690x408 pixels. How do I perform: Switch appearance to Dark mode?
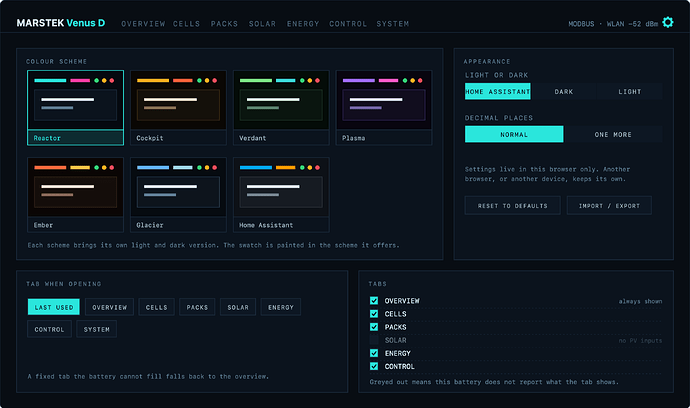[x=564, y=92]
